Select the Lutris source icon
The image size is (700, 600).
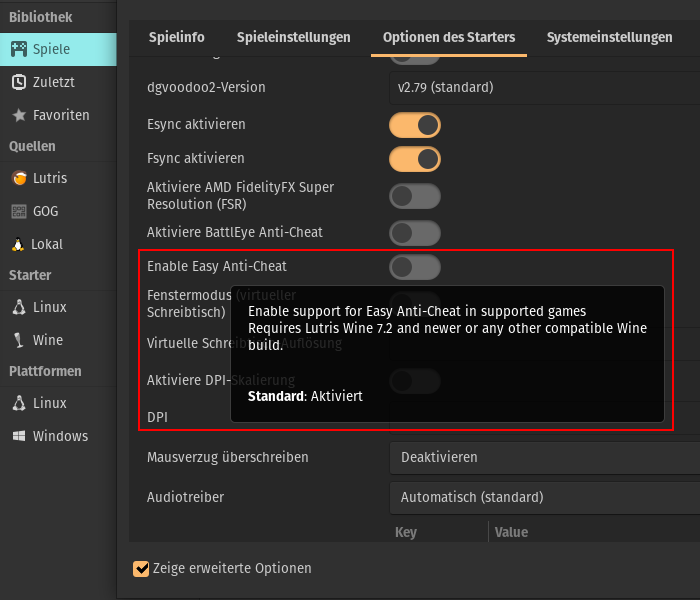coord(19,178)
